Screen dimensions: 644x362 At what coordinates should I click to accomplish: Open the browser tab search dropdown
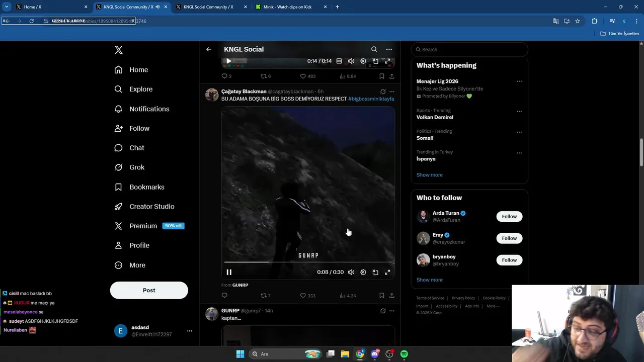[7, 7]
